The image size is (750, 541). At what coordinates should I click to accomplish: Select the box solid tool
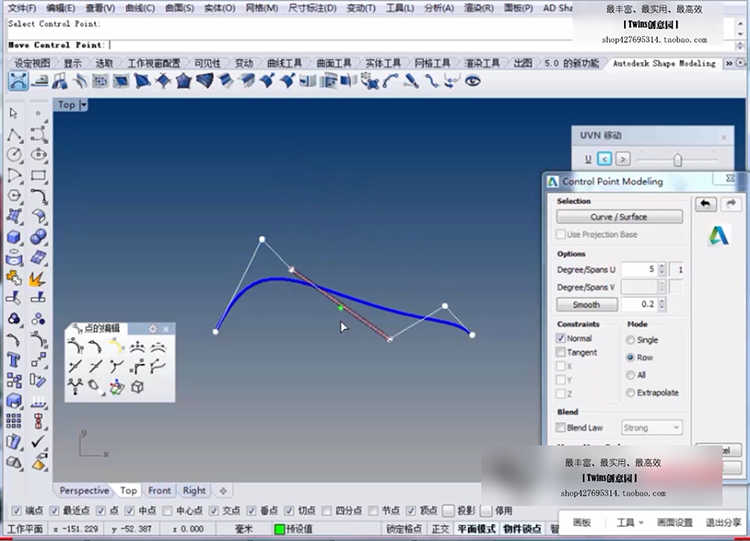pyautogui.click(x=14, y=237)
